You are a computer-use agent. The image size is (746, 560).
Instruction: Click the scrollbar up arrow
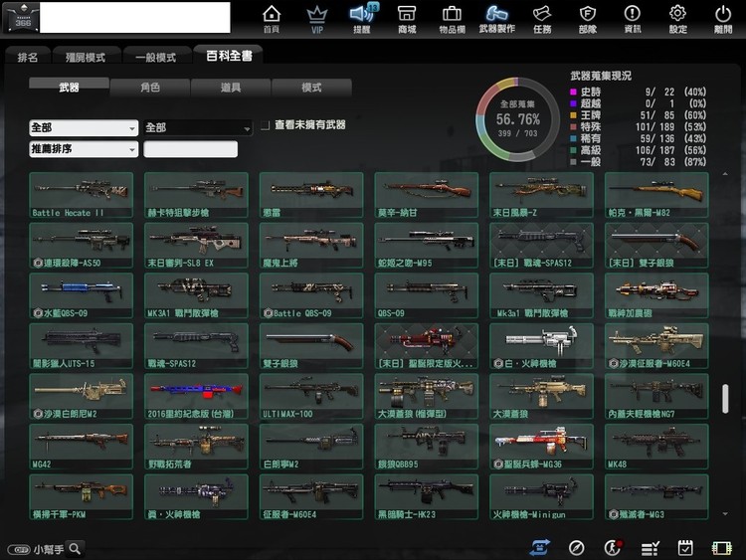[x=725, y=174]
